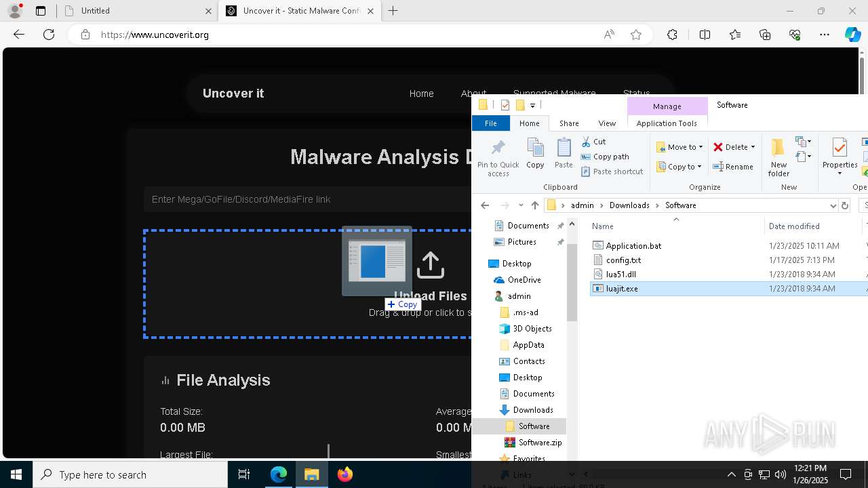868x488 pixels.
Task: Open Collections icon in Edge toolbar
Action: 765,35
